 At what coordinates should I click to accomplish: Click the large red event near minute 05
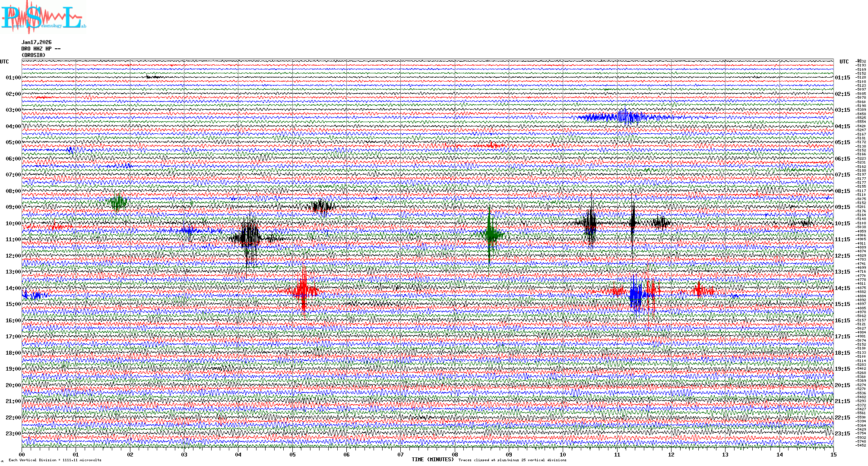tap(304, 291)
